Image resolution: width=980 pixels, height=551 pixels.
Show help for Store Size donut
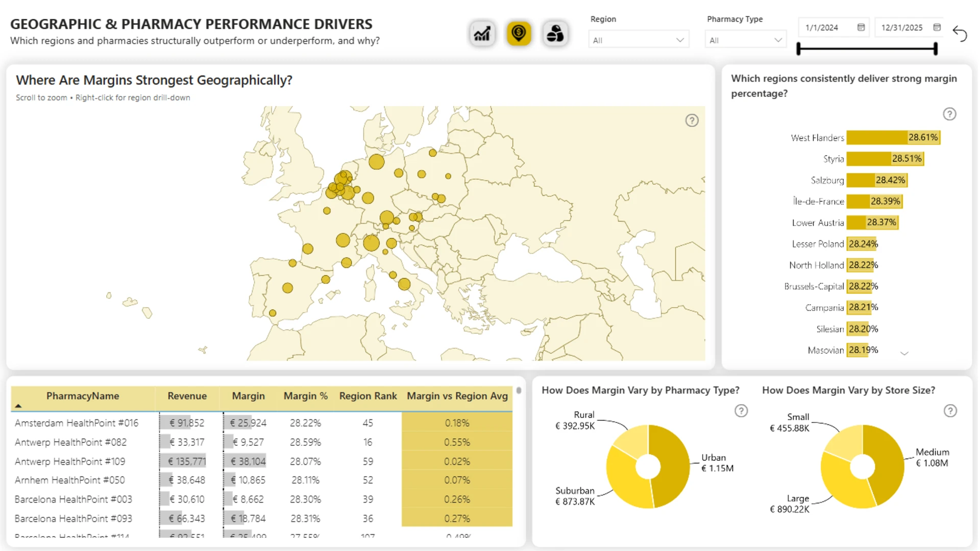(950, 411)
